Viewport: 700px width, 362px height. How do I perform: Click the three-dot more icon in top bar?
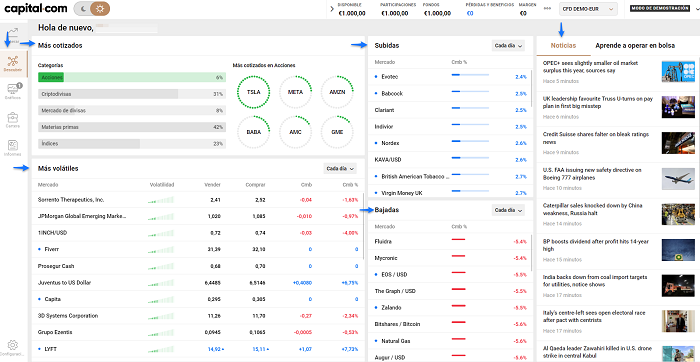[547, 8]
